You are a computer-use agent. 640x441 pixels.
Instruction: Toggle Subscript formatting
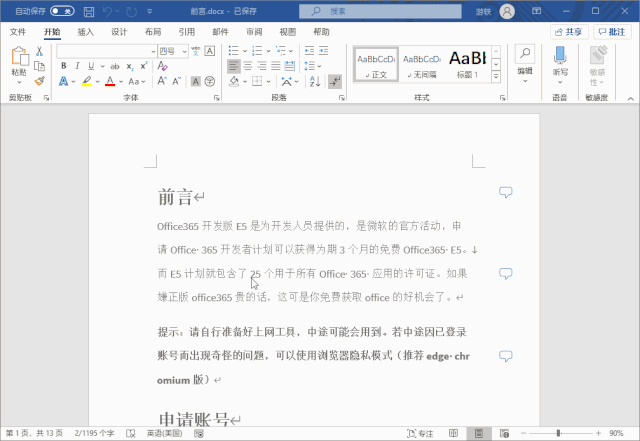[130, 66]
